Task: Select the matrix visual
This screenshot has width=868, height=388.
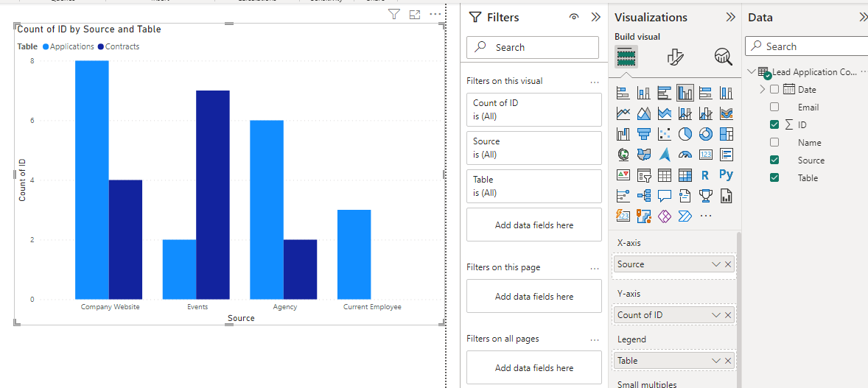Action: pyautogui.click(x=685, y=175)
